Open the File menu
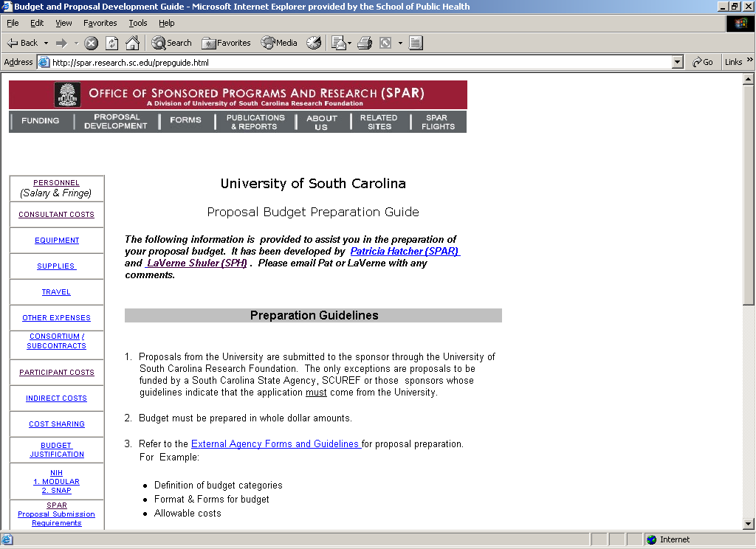Viewport: 756px width, 549px height. [13, 23]
